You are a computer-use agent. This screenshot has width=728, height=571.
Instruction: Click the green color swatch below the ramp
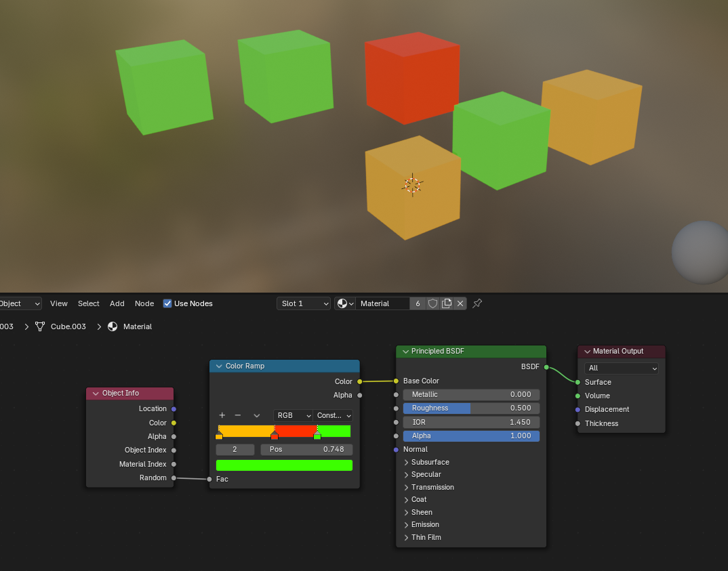point(284,465)
